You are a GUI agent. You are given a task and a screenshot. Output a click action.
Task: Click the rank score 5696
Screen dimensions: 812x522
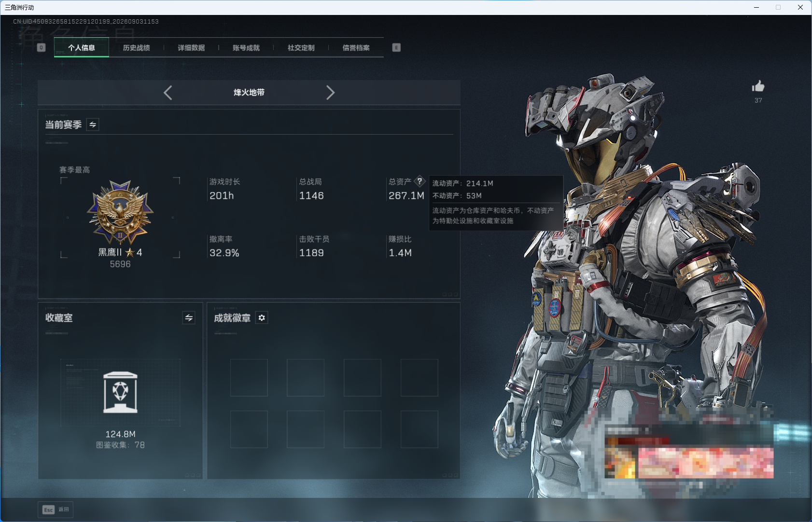pos(120,264)
